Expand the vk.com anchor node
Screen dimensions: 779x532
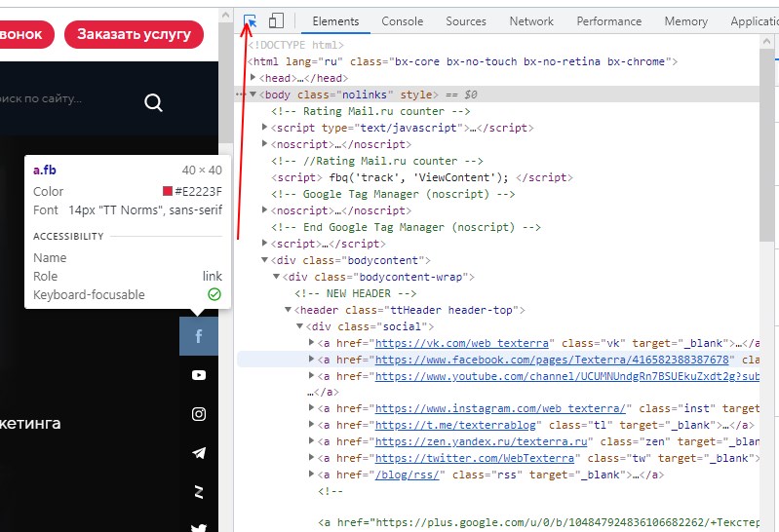pos(312,343)
